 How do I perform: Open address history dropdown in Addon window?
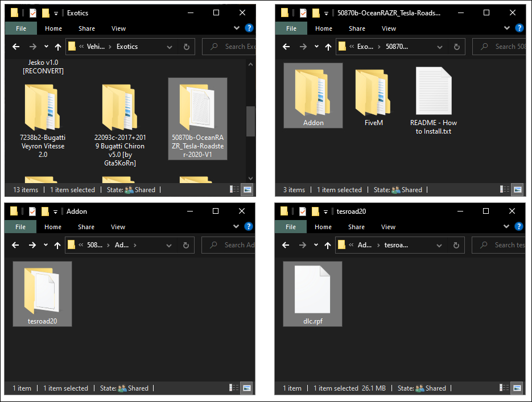169,246
